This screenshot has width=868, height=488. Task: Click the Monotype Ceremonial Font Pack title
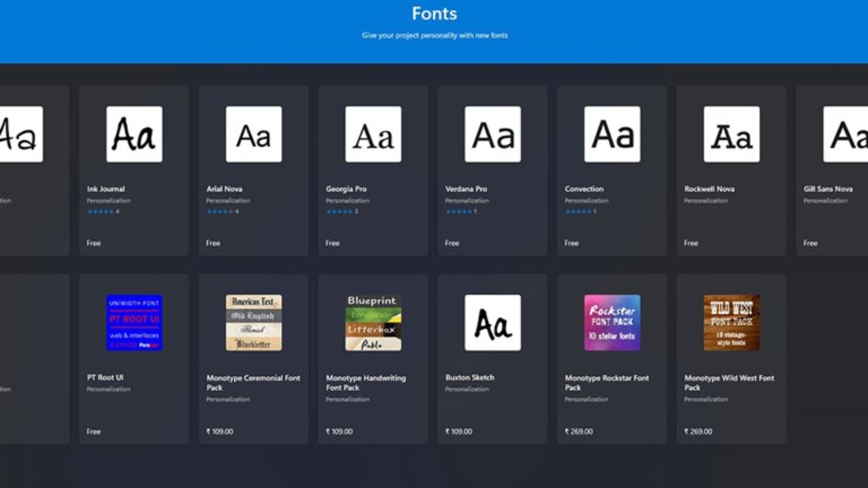[x=253, y=383]
